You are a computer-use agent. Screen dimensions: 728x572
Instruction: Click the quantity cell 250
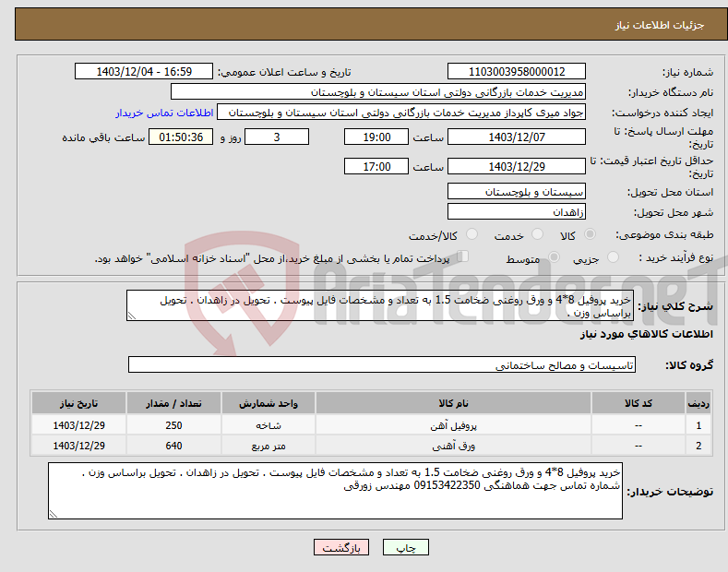tap(173, 424)
